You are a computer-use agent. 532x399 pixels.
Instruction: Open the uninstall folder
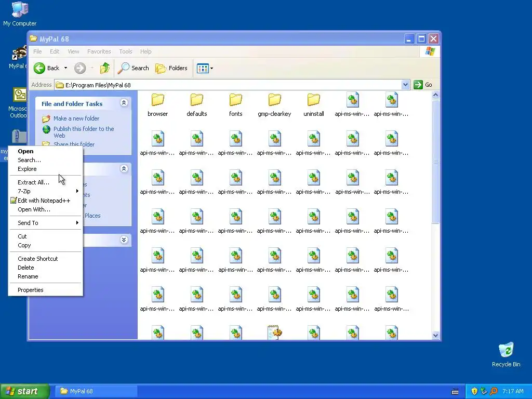tap(313, 105)
